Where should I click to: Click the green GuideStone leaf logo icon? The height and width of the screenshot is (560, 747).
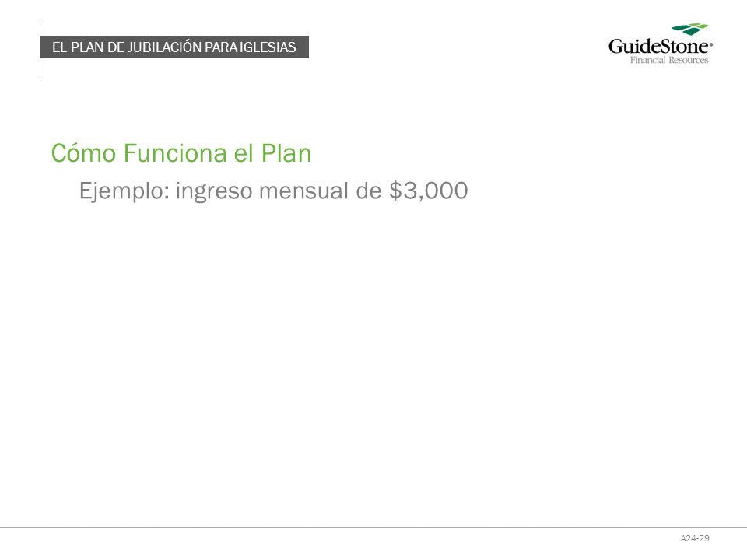point(689,29)
